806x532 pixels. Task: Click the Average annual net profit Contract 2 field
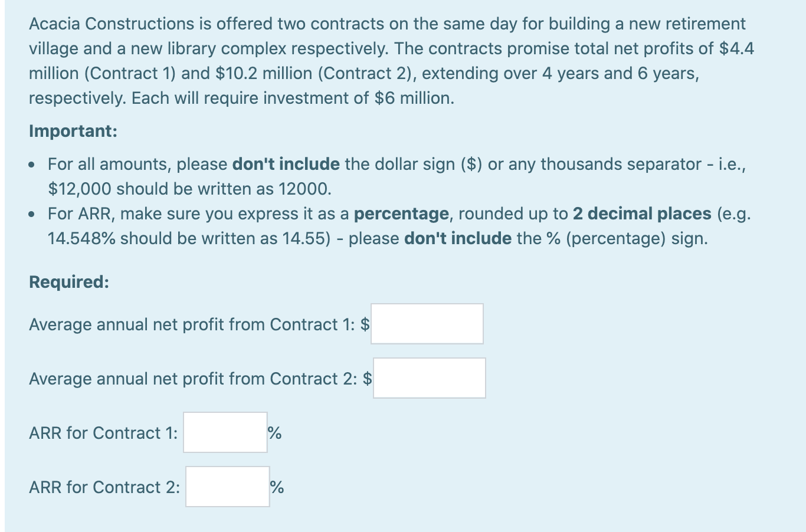click(x=429, y=377)
